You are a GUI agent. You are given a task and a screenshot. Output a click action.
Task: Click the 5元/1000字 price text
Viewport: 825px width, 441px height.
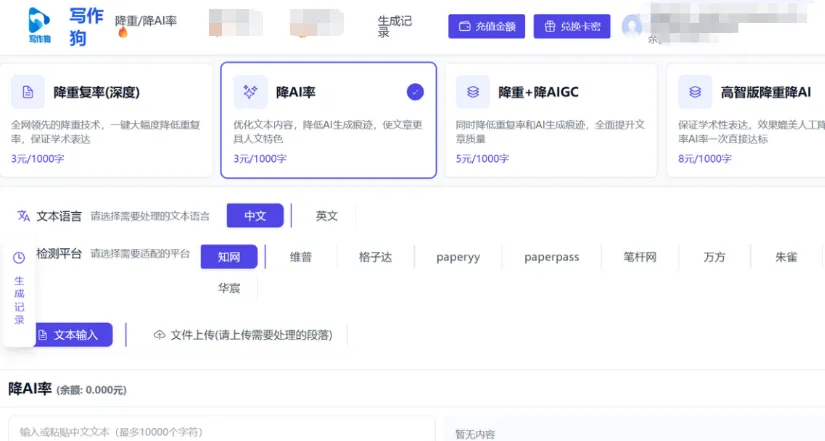click(x=482, y=158)
